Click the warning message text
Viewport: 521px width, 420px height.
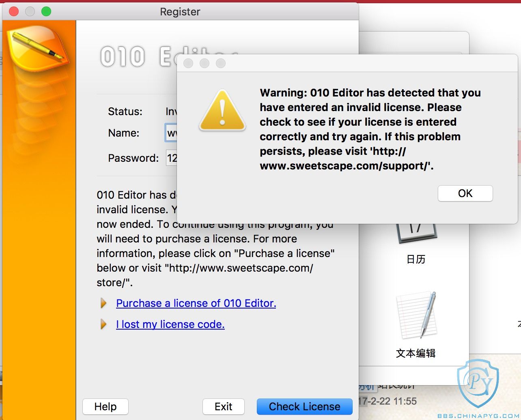[x=370, y=129]
